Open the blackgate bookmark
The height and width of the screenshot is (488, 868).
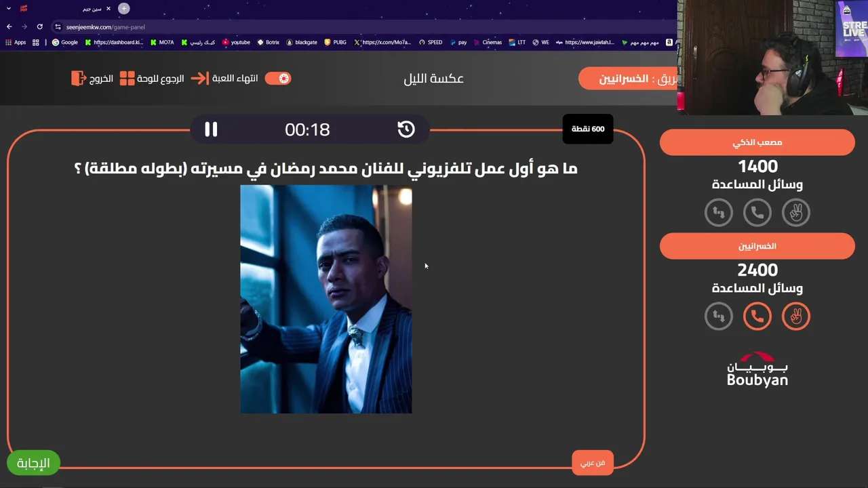(x=302, y=42)
